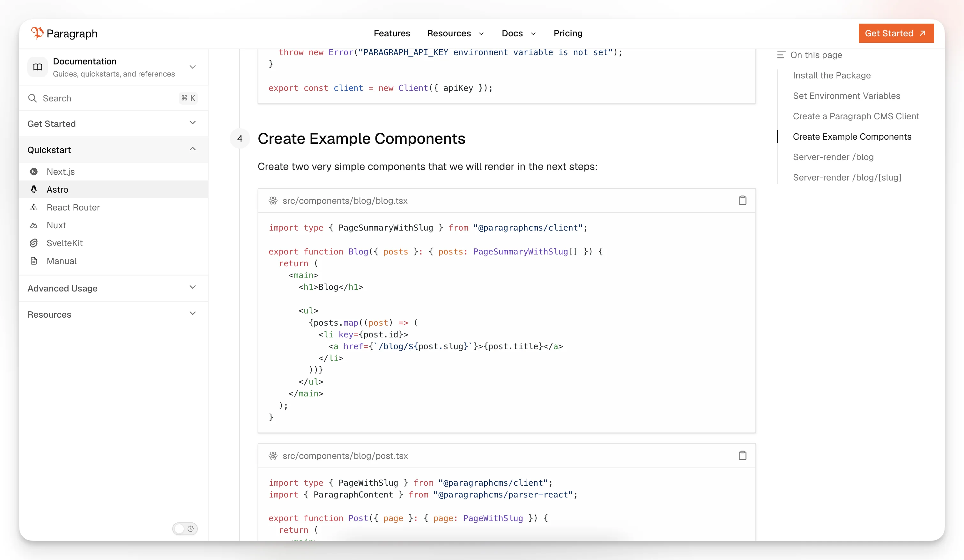The image size is (964, 560).
Task: Click the Paragraph brand name
Action: click(x=72, y=34)
